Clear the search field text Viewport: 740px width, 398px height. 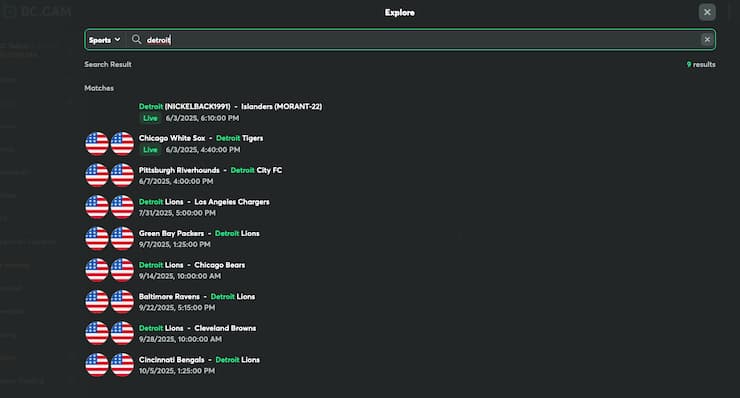coord(707,40)
